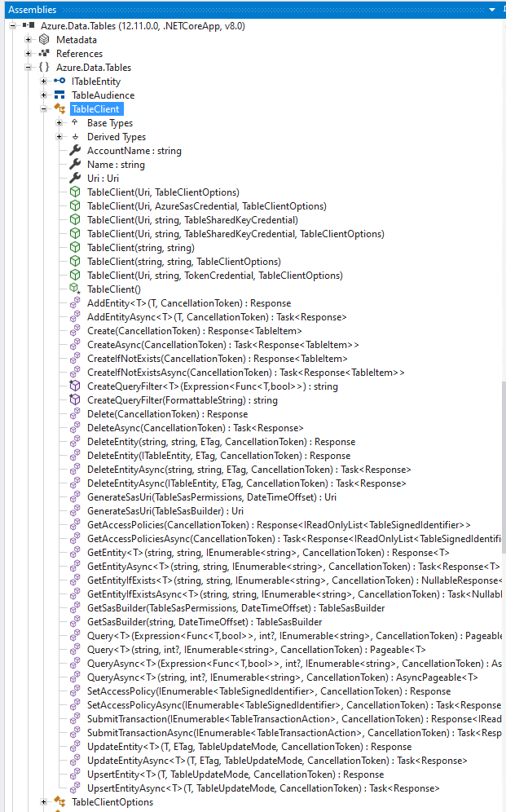Viewport: 506px width, 812px height.
Task: Expand the TableClientOptions class node
Action: coord(44,802)
